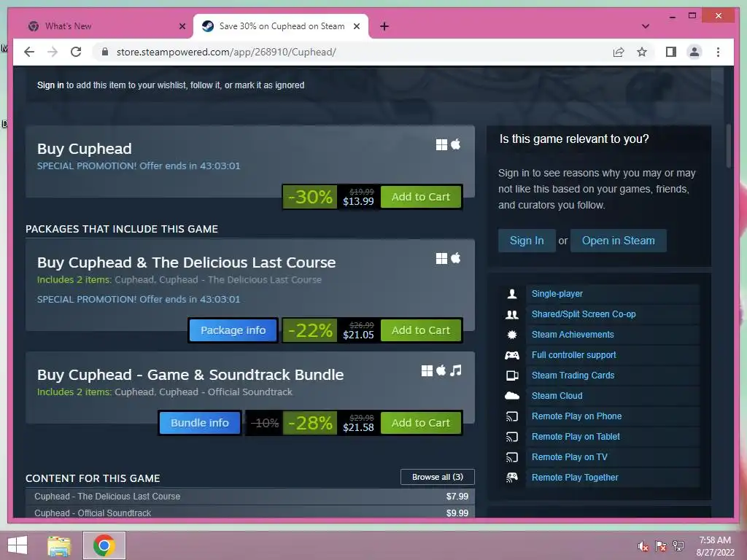Click Apple icon in Delicious Last Course package

tap(456, 257)
